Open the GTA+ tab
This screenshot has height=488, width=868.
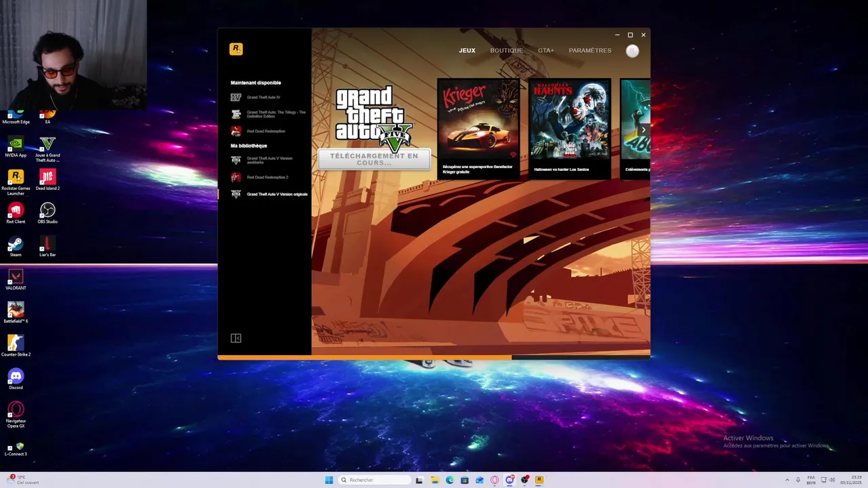pos(546,51)
